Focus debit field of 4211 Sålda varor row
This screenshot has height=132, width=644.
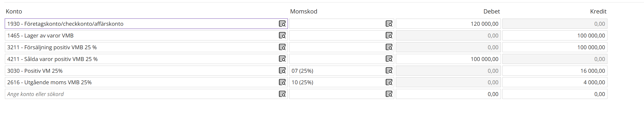coord(448,59)
